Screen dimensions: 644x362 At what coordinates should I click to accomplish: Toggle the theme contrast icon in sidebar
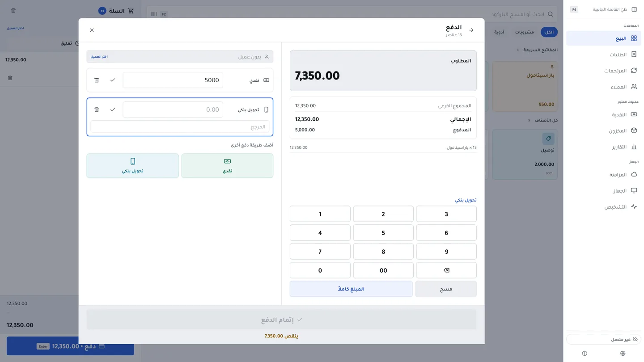[x=585, y=354]
